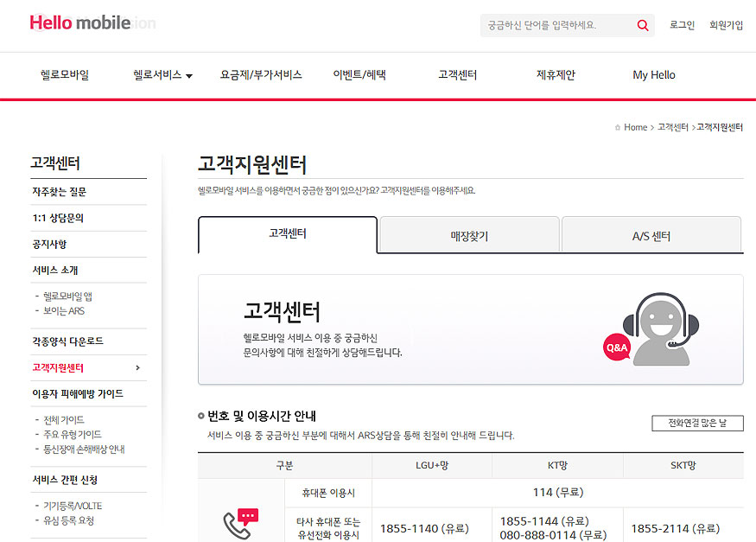Select the 고객센터 tab
Image resolution: width=756 pixels, height=542 pixels.
[x=288, y=234]
